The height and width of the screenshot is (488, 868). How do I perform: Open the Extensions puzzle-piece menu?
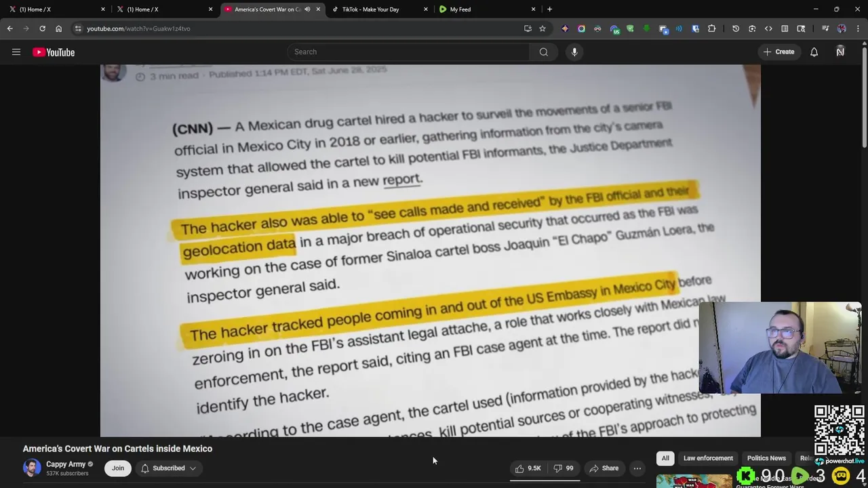click(x=711, y=28)
